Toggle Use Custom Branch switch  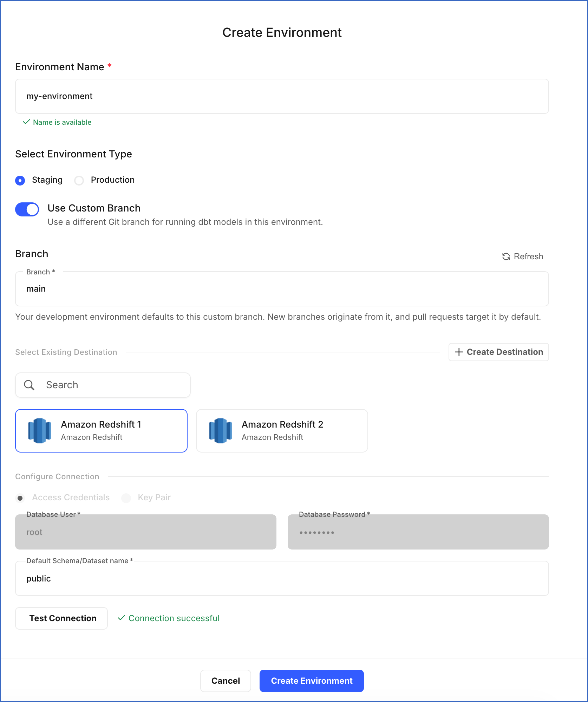(x=27, y=209)
